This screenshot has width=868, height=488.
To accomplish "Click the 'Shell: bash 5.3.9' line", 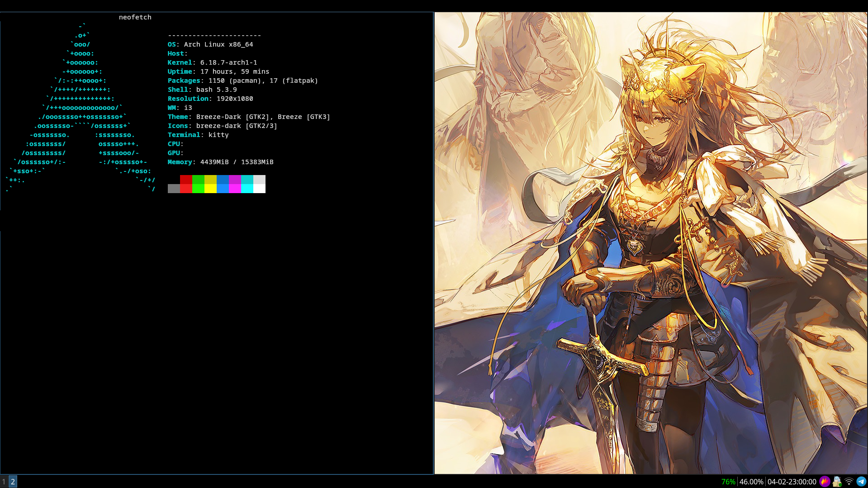I will tap(202, 90).
